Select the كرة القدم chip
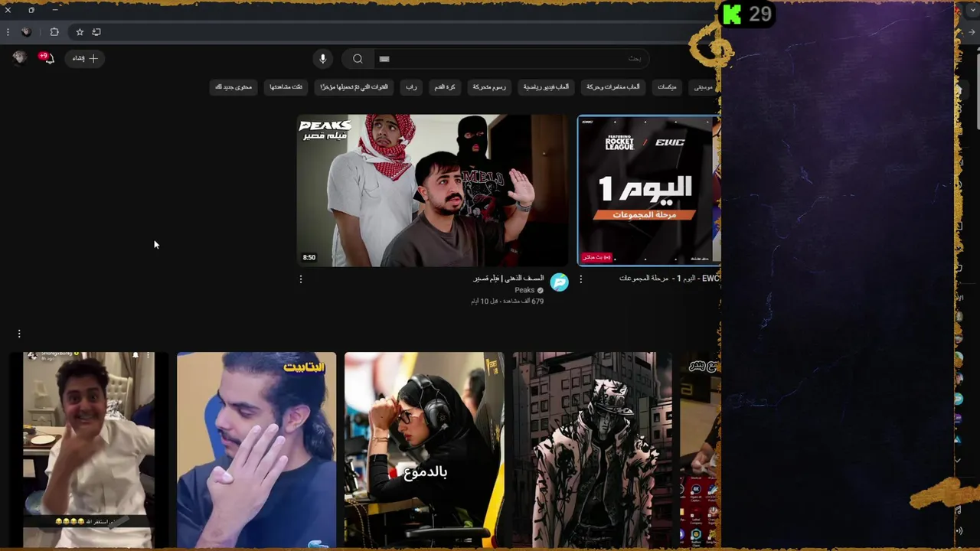 point(445,87)
